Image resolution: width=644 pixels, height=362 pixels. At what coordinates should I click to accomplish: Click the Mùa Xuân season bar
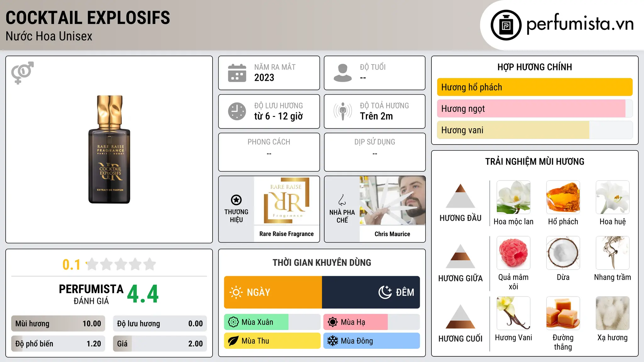(x=272, y=322)
